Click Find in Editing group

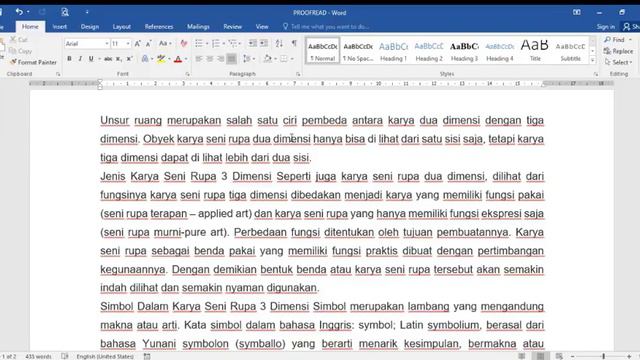point(615,40)
